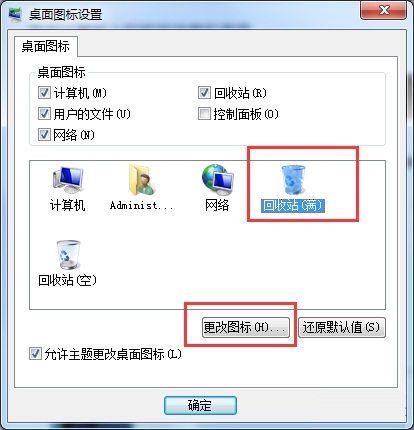The height and width of the screenshot is (430, 414).
Task: Select the 计算机 computer icon in preview list
Action: click(68, 180)
